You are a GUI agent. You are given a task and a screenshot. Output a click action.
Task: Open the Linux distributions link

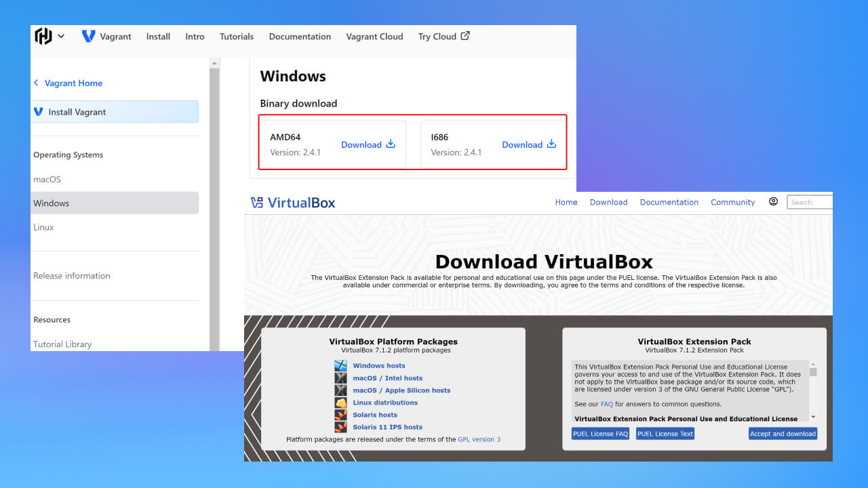click(x=385, y=403)
